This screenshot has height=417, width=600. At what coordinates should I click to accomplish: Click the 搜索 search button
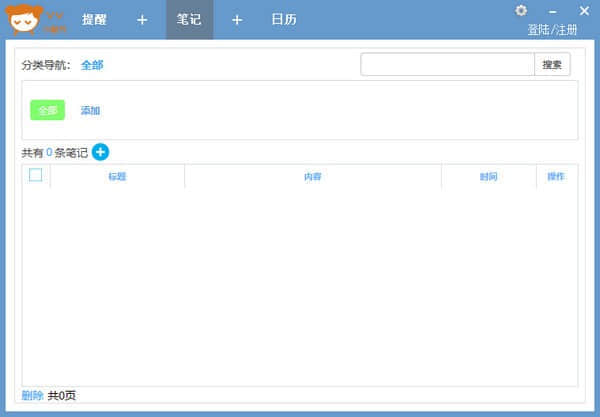[x=552, y=65]
